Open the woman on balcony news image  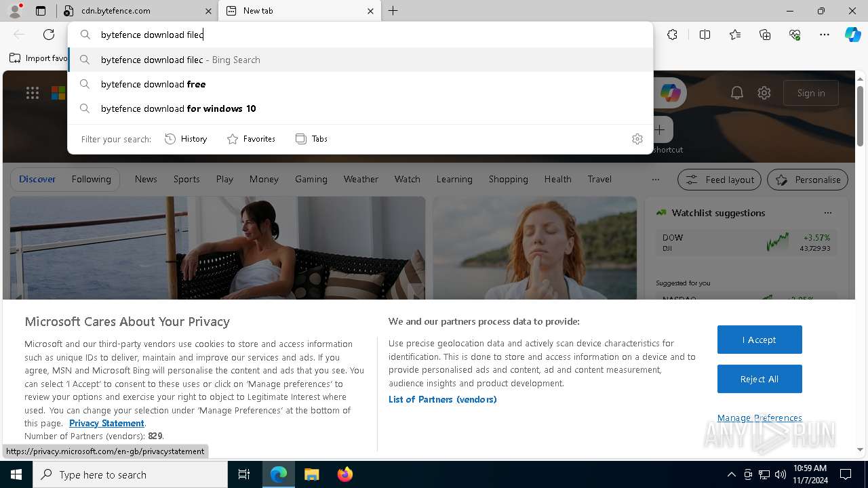218,247
